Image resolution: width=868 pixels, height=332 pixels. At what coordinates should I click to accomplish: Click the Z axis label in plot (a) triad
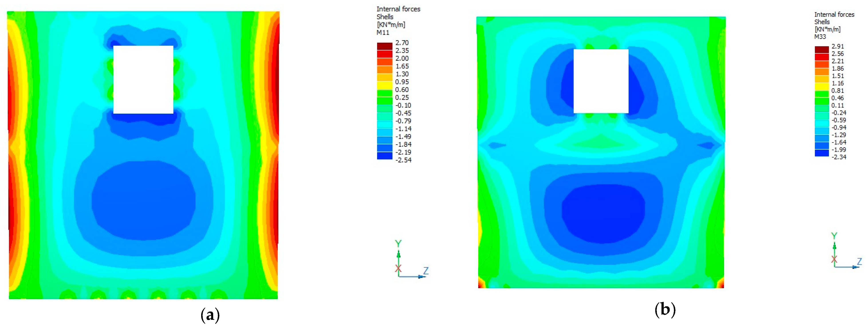(426, 271)
